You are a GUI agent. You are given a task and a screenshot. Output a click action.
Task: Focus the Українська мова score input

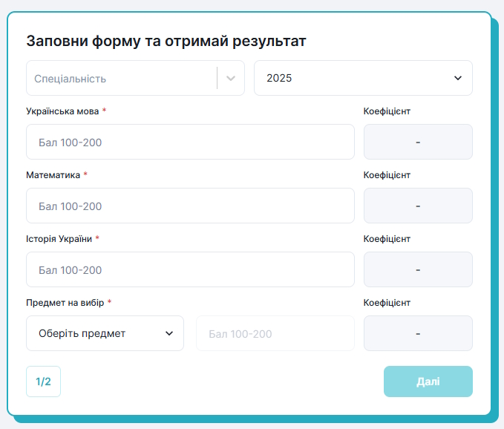[x=190, y=142]
